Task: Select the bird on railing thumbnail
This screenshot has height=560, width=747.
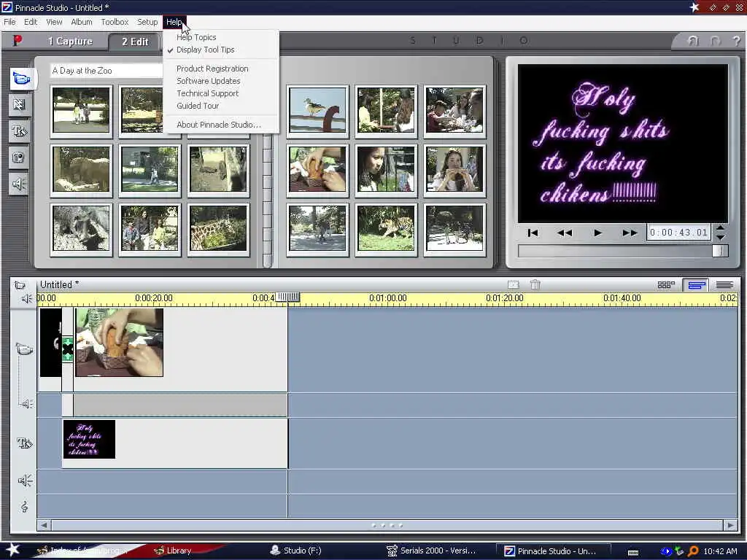Action: [x=318, y=110]
